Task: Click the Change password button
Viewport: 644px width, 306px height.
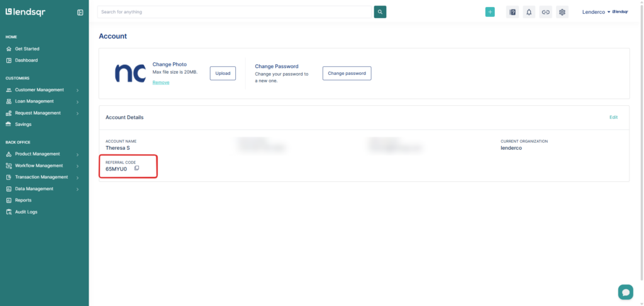Action: 347,74
